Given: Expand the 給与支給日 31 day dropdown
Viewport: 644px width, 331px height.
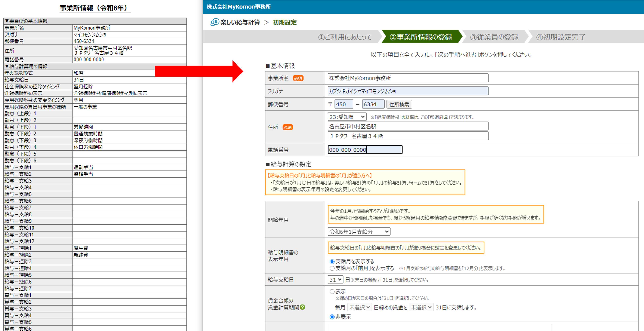Looking at the screenshot, I should point(335,279).
